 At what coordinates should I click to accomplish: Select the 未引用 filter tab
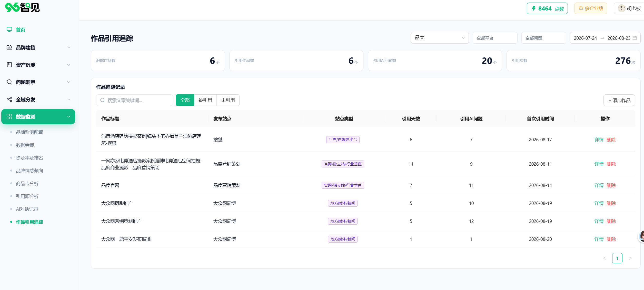(x=228, y=100)
